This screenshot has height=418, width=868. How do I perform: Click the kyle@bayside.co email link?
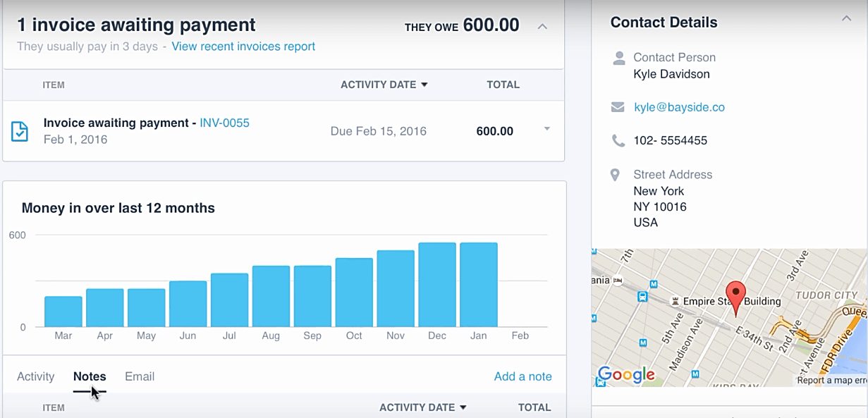coord(679,107)
